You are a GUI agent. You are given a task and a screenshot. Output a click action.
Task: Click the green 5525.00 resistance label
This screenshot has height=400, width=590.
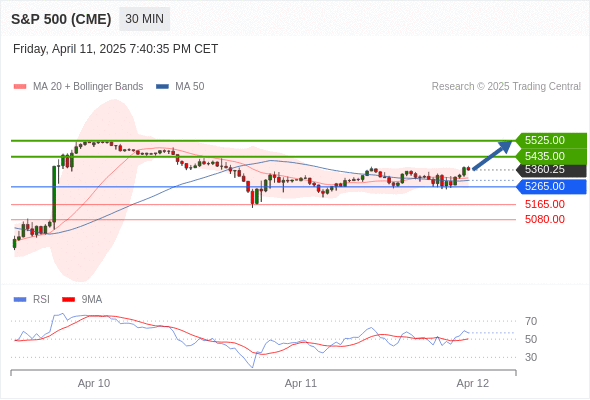pos(551,140)
